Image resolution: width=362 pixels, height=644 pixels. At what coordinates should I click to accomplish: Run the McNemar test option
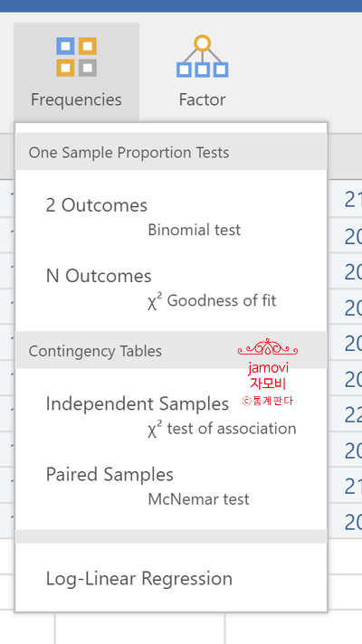[198, 499]
